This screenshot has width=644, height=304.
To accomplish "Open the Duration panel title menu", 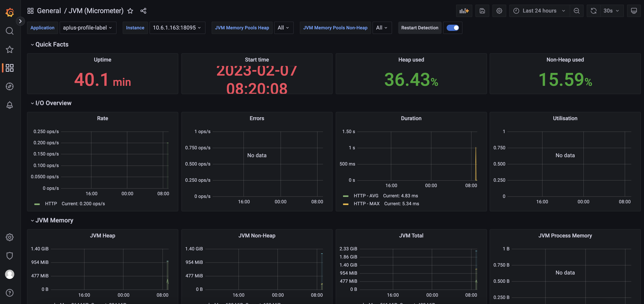I will pos(411,118).
